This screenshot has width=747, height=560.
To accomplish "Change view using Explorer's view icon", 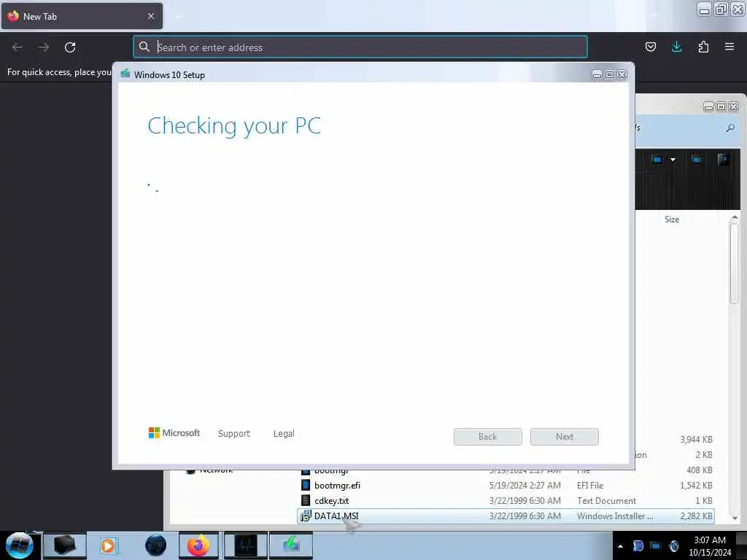I will 657,160.
